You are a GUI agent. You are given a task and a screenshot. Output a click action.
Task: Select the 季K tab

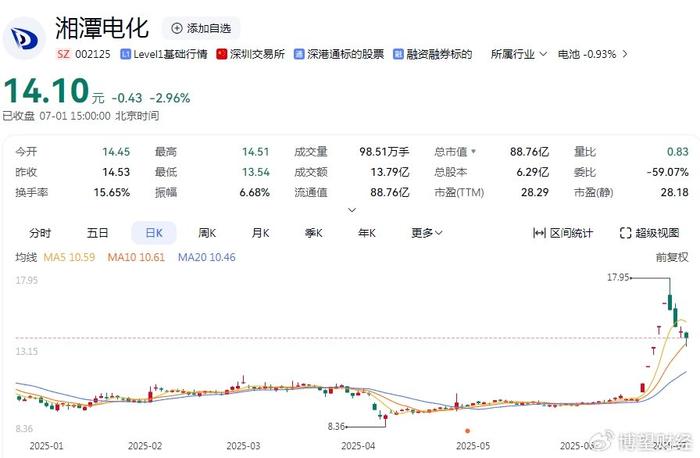click(314, 233)
